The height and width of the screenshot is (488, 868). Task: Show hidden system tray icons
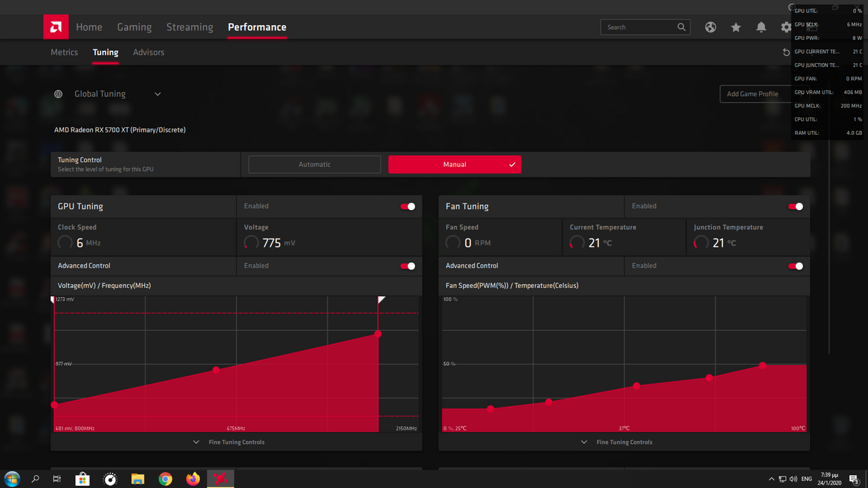[771, 479]
